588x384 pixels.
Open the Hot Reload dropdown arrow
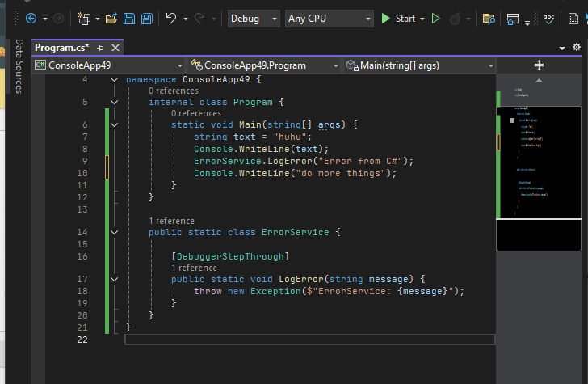(x=468, y=19)
